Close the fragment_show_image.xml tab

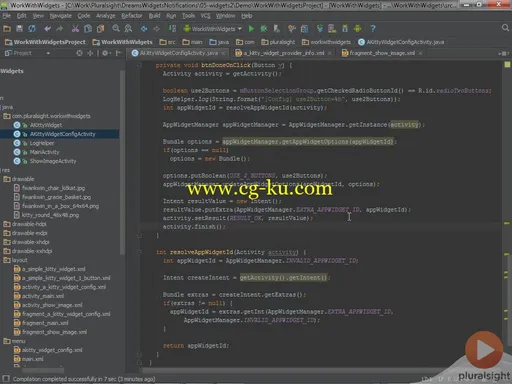point(420,53)
